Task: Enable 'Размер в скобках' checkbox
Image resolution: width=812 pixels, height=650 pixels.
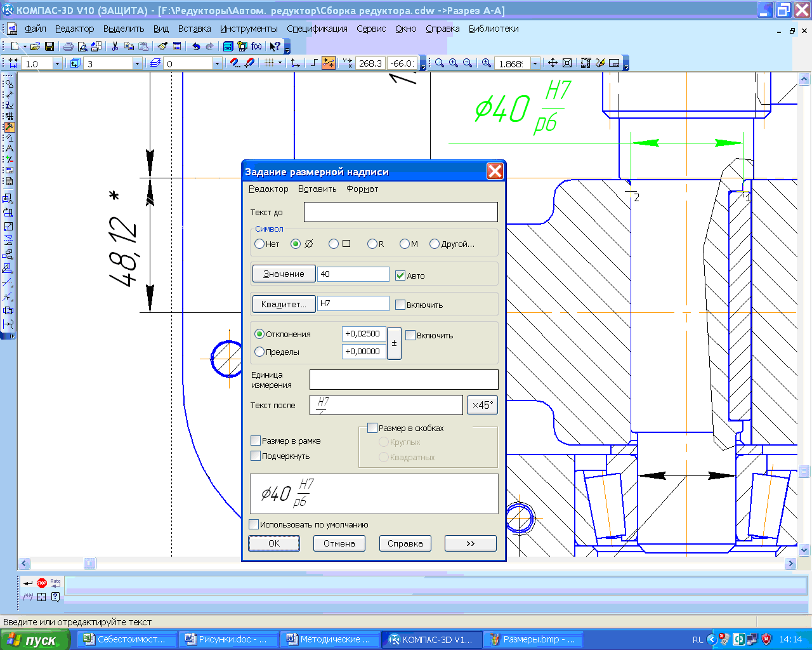Action: click(373, 428)
